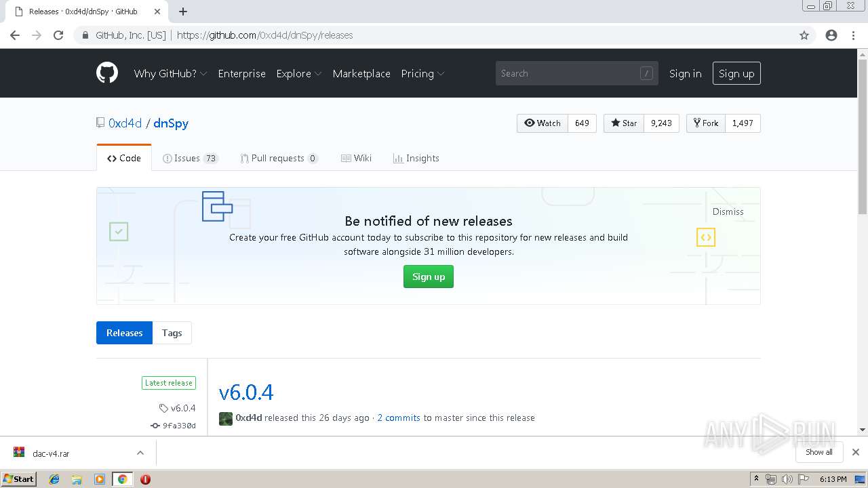Click Latest release label

coord(169,383)
